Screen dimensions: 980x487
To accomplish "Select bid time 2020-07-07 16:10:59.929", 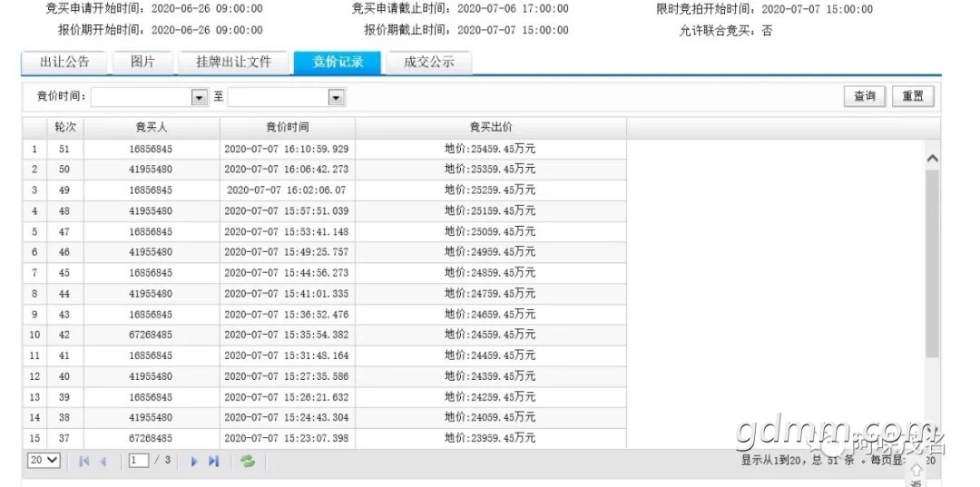I will point(286,150).
